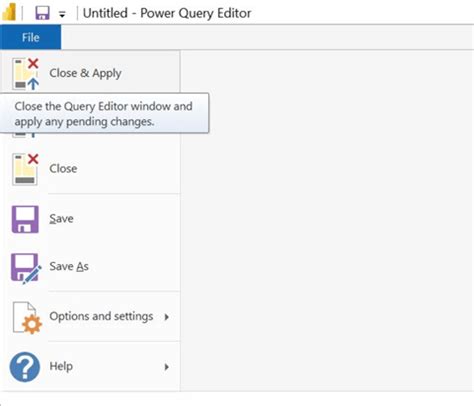Image resolution: width=474 pixels, height=406 pixels.
Task: Click the Save As pencil floppy icon
Action: (26, 269)
